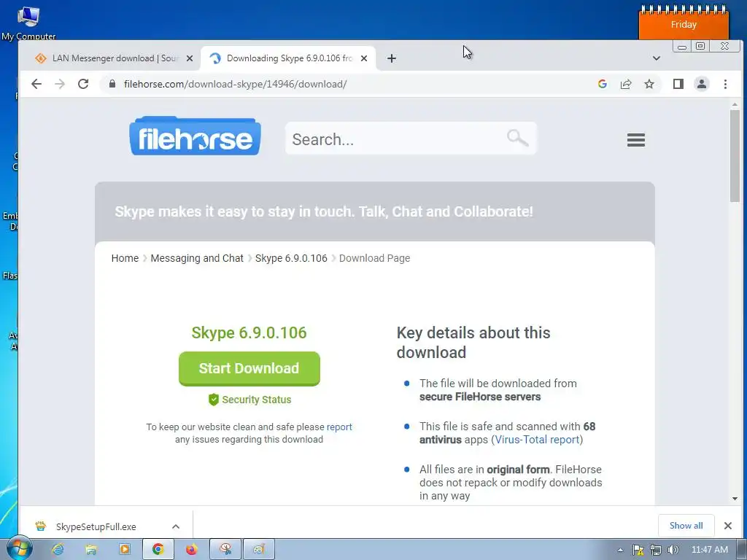The height and width of the screenshot is (560, 747).
Task: Open Chrome's three-dot menu
Action: click(725, 85)
